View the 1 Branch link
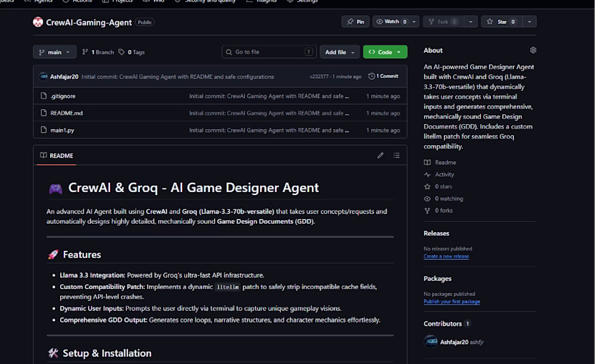This screenshot has height=364, width=595. 98,52
